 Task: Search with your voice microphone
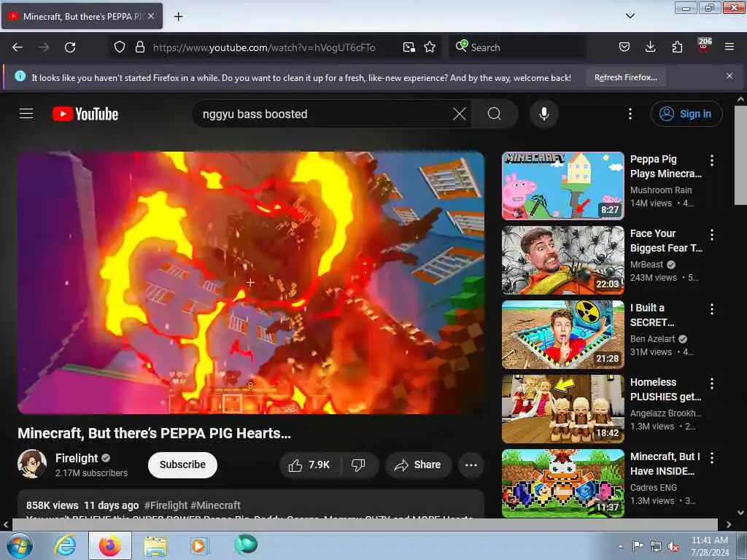[544, 114]
